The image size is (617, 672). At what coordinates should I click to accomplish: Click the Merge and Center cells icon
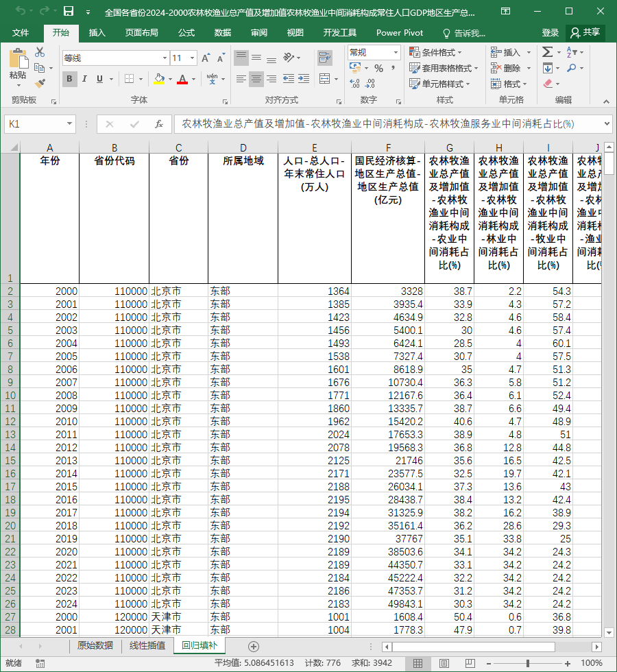pyautogui.click(x=325, y=79)
